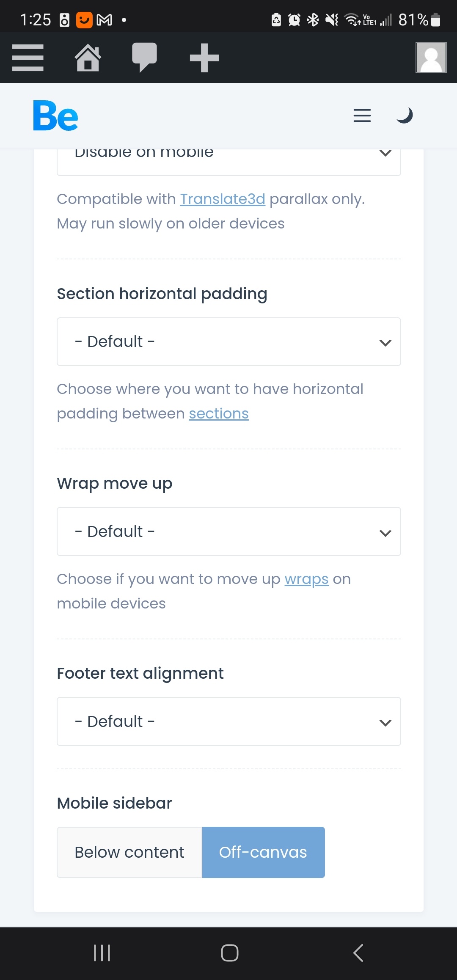This screenshot has width=457, height=980.
Task: Open the wraps help link
Action: point(306,579)
